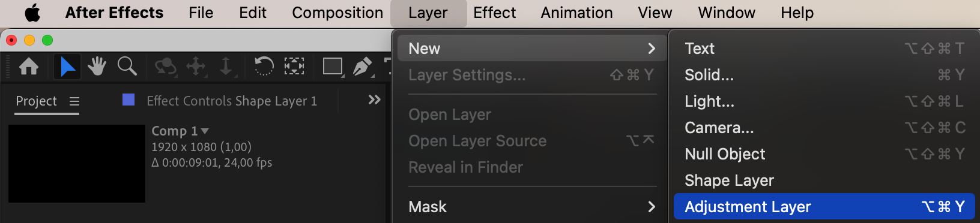Select the Pan Behind anchor tool
Image resolution: width=980 pixels, height=223 pixels.
tap(294, 66)
